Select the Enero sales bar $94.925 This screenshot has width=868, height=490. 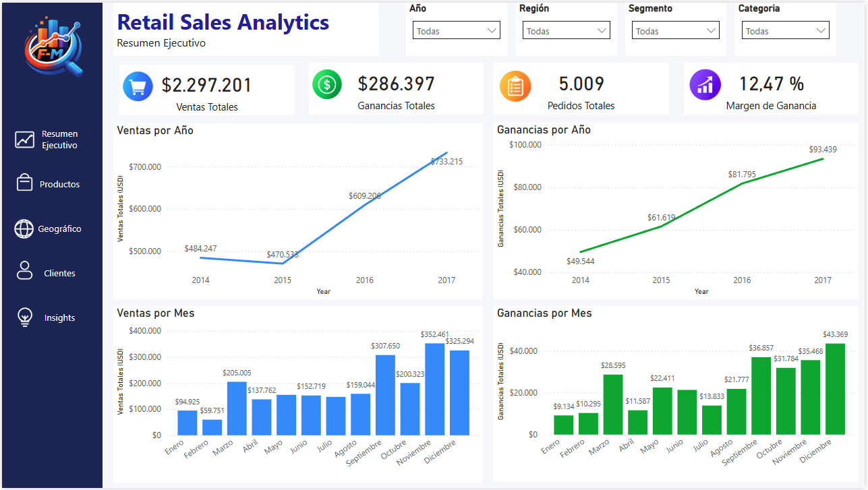(x=187, y=423)
